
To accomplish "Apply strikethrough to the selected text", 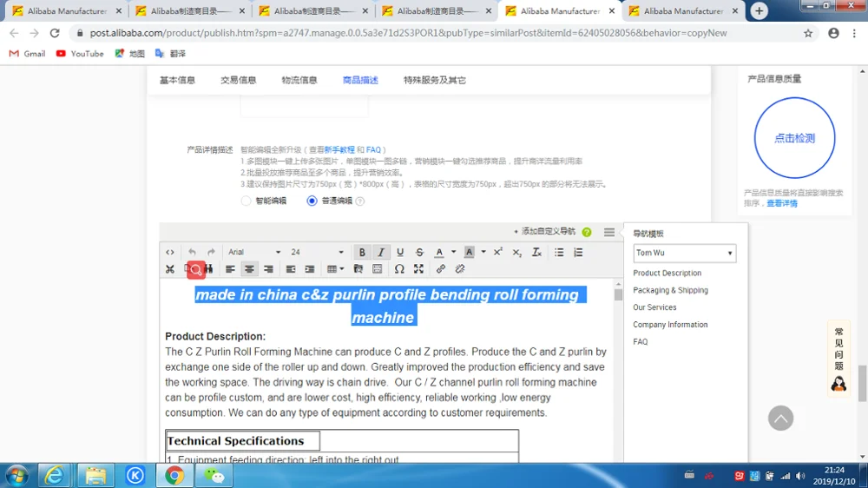I will coord(419,253).
